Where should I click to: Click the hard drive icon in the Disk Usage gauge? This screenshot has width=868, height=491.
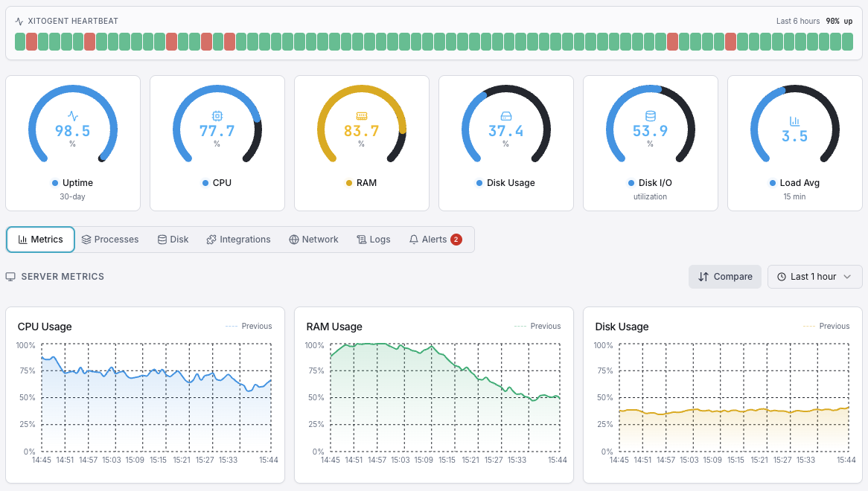505,116
